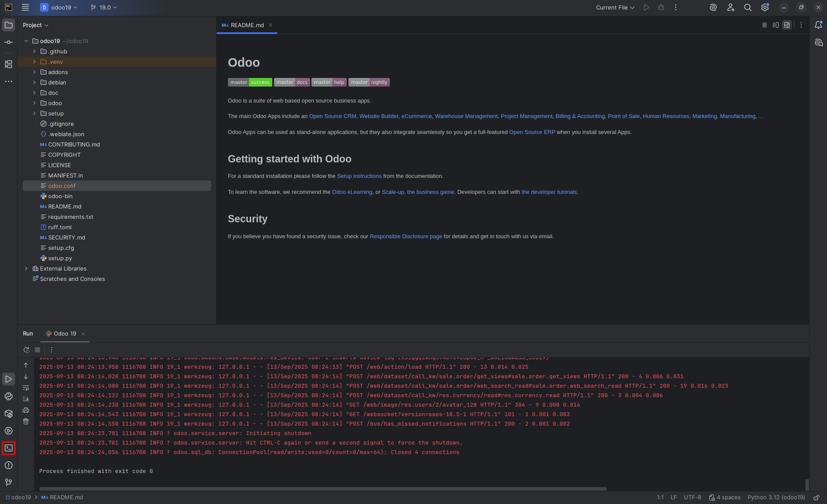
Task: Close the Odoo 19 run tab
Action: tap(83, 334)
